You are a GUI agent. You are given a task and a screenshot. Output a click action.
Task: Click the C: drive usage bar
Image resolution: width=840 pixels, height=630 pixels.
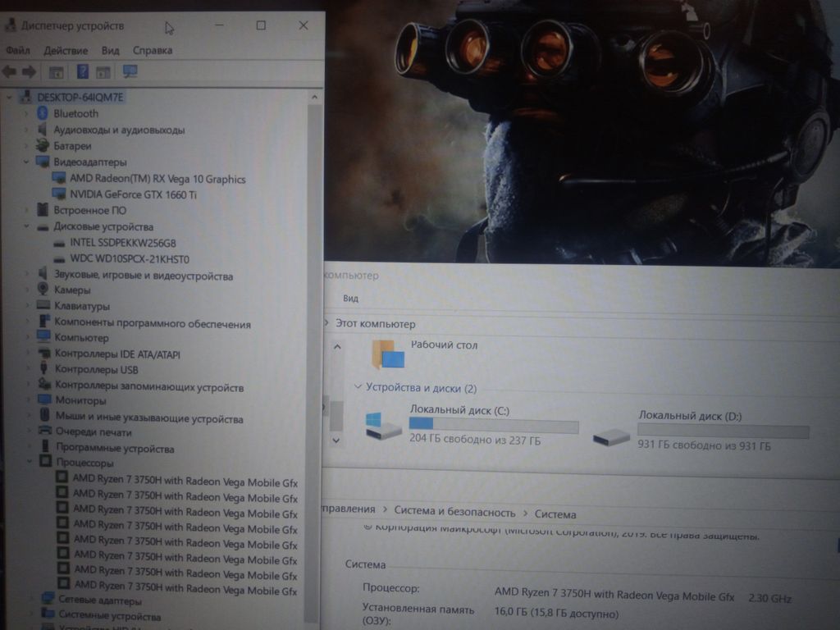click(494, 426)
